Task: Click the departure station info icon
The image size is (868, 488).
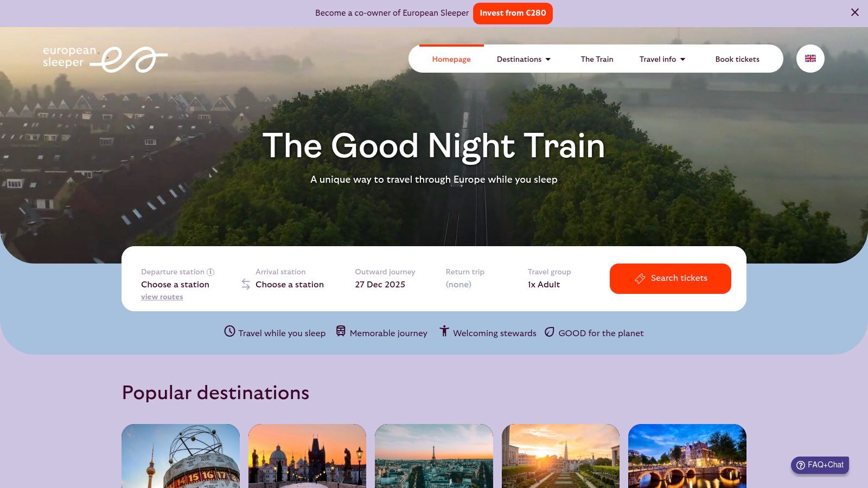Action: (x=210, y=272)
